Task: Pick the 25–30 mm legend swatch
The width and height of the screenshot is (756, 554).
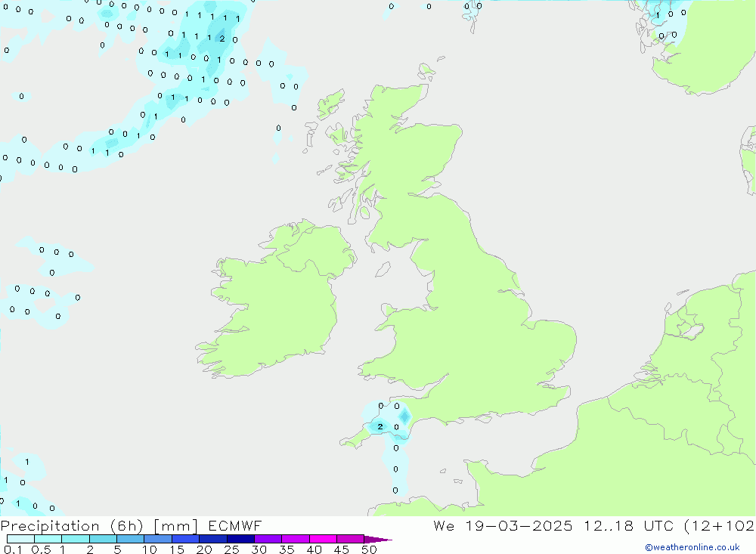Action: [x=240, y=539]
